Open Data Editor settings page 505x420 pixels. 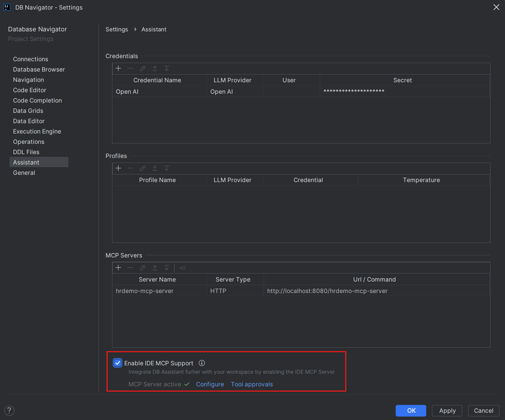[x=29, y=121]
